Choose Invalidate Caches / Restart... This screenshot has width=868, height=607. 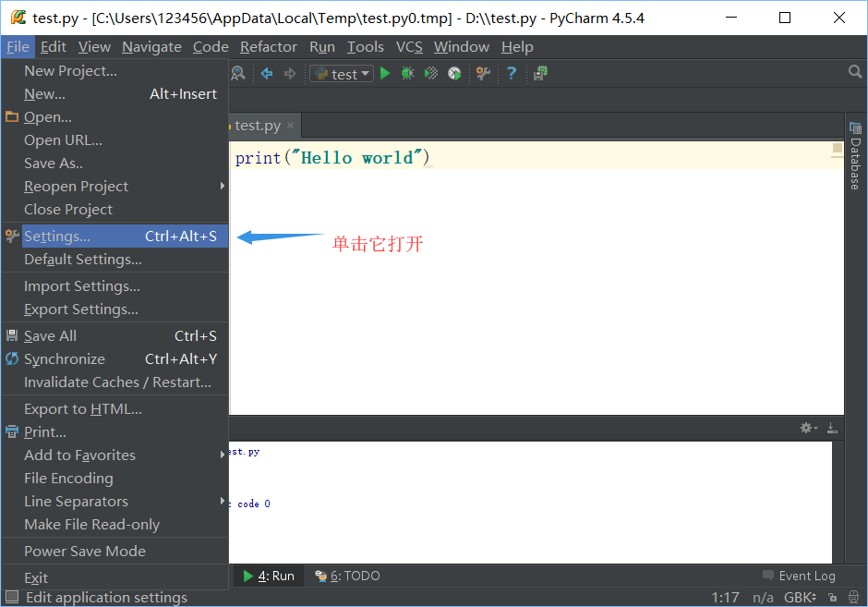(x=115, y=382)
